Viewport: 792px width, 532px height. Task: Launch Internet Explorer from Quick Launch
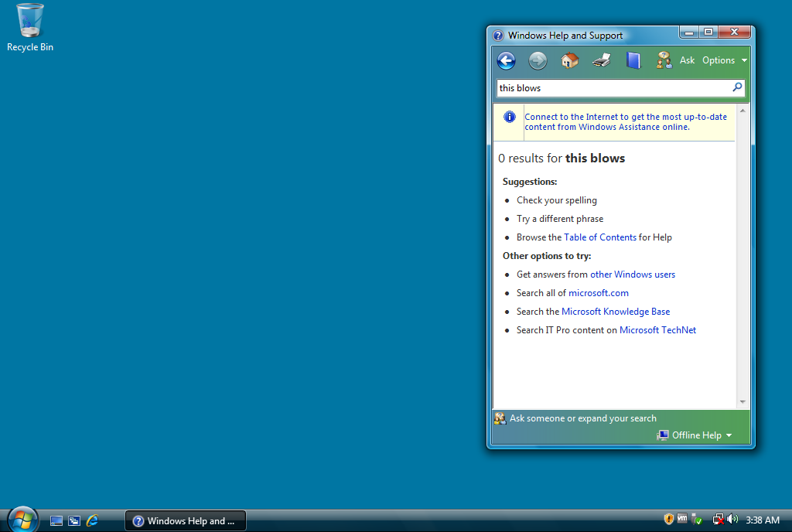92,520
